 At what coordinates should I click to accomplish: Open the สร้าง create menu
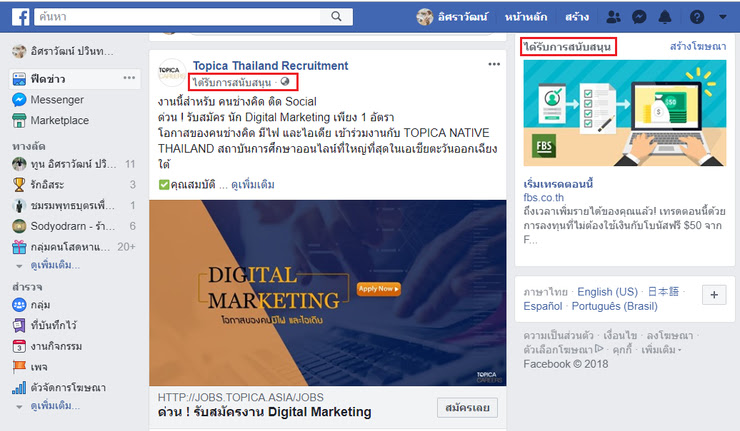(x=577, y=17)
